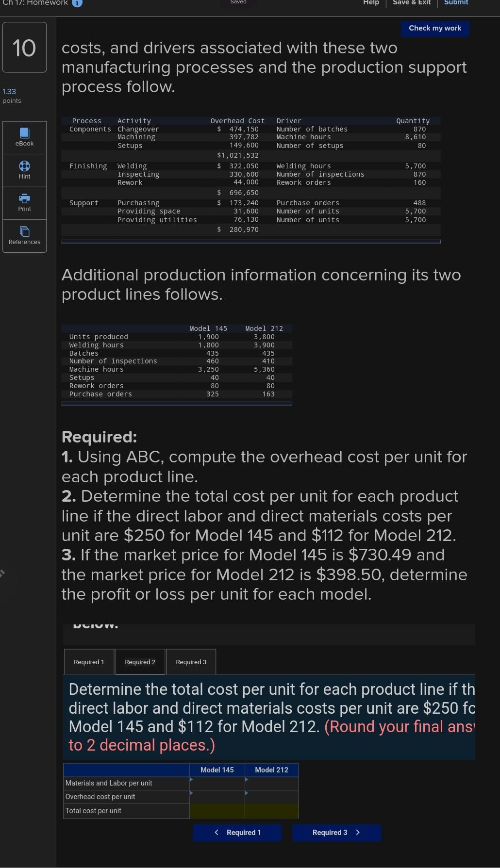Click Total cost per unit Model 212 cell

[x=272, y=811]
